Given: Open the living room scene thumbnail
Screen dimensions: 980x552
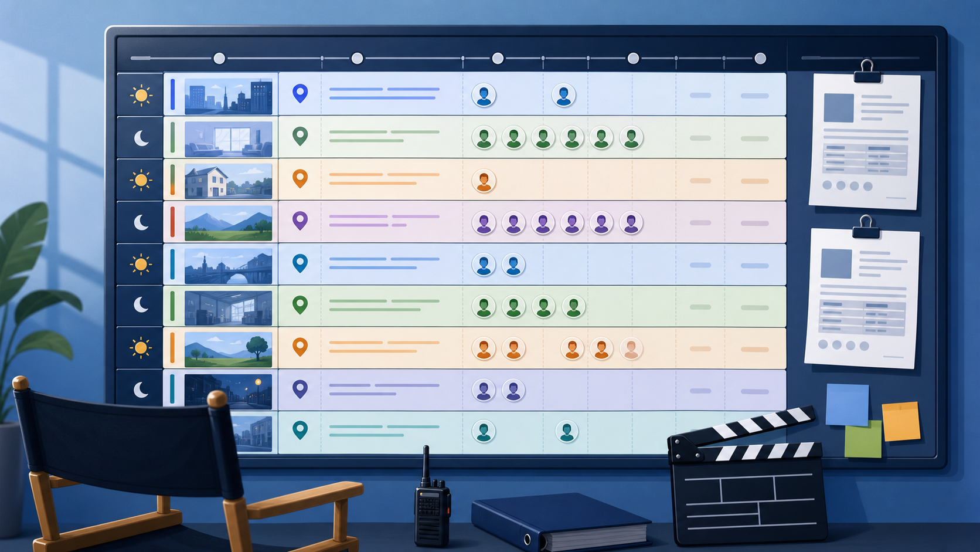Looking at the screenshot, I should click(228, 138).
